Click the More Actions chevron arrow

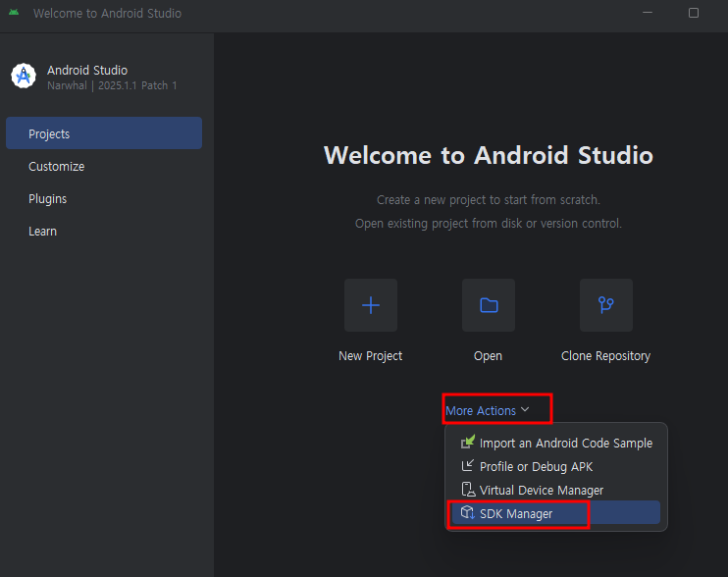point(525,409)
